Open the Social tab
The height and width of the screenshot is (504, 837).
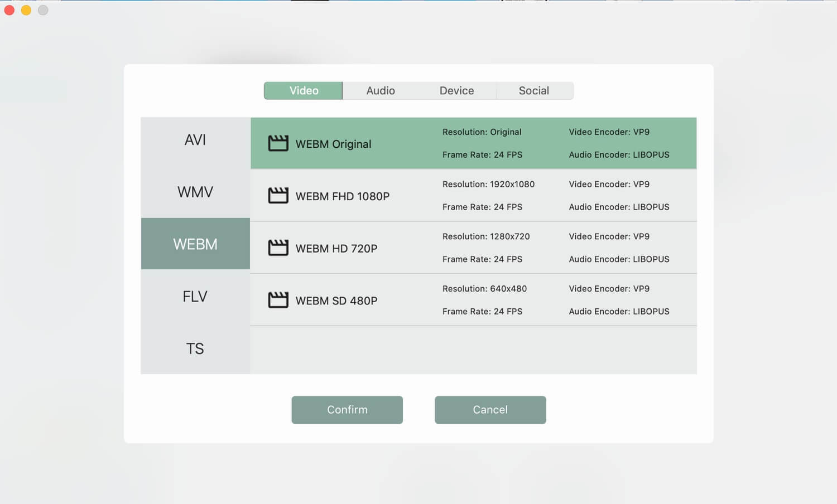(x=534, y=91)
